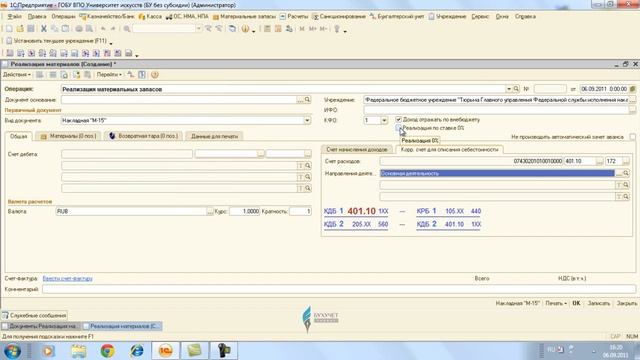Click the Cut scissors icon
The width and height of the screenshot is (640, 360).
coord(44,29)
